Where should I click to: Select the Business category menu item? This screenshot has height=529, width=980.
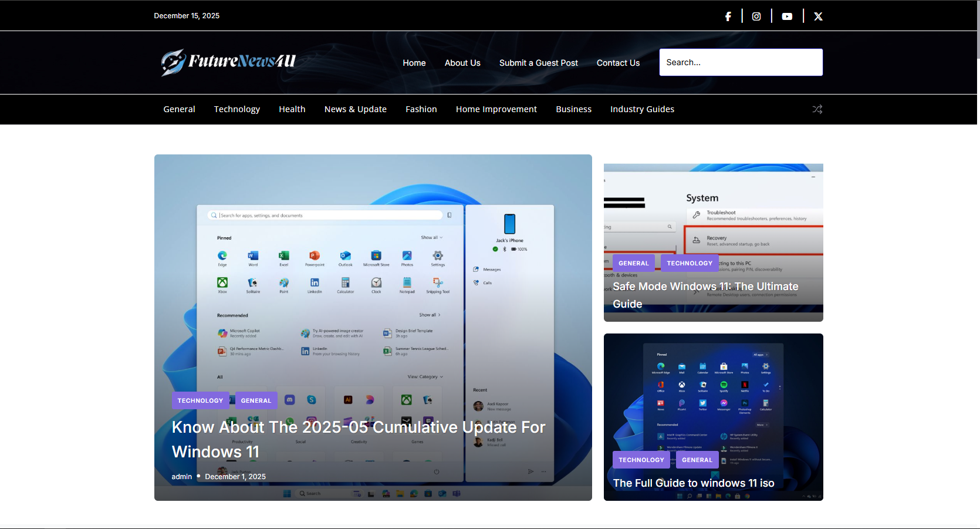574,109
